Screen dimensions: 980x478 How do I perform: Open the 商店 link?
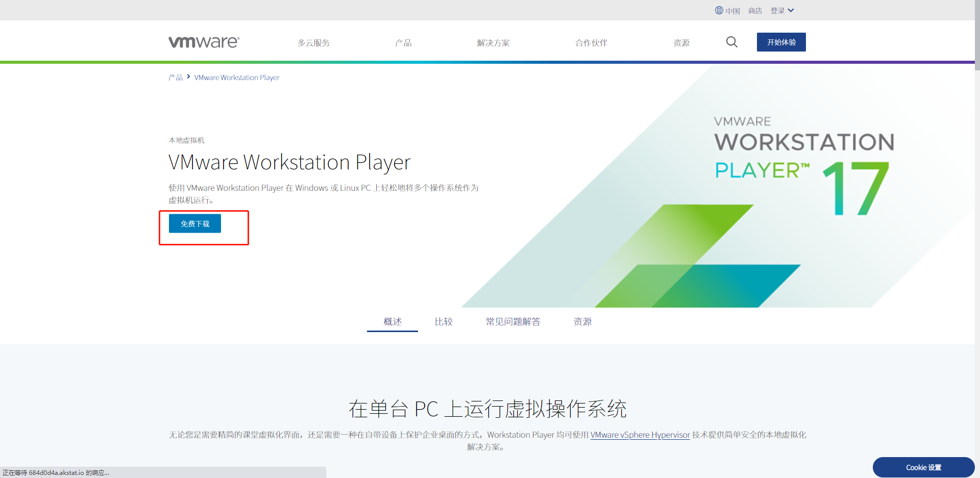click(x=755, y=11)
